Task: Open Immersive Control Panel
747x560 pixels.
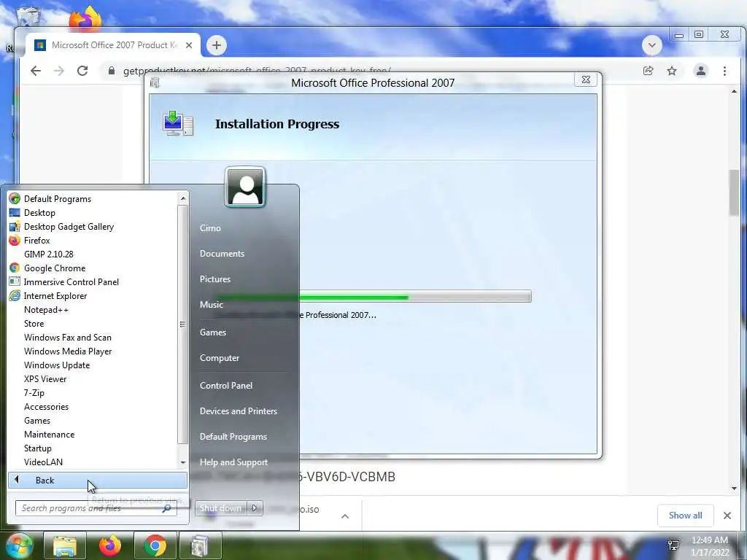Action: point(71,282)
